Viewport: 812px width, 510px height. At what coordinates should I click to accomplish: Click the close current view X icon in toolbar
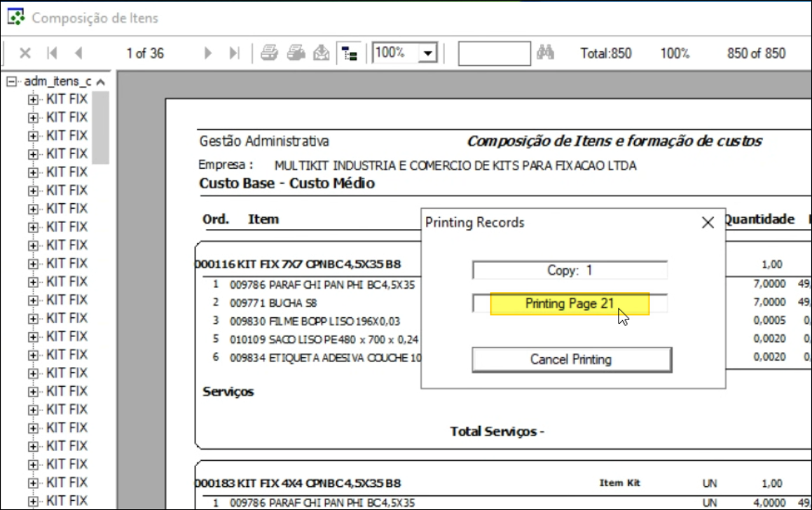point(25,53)
